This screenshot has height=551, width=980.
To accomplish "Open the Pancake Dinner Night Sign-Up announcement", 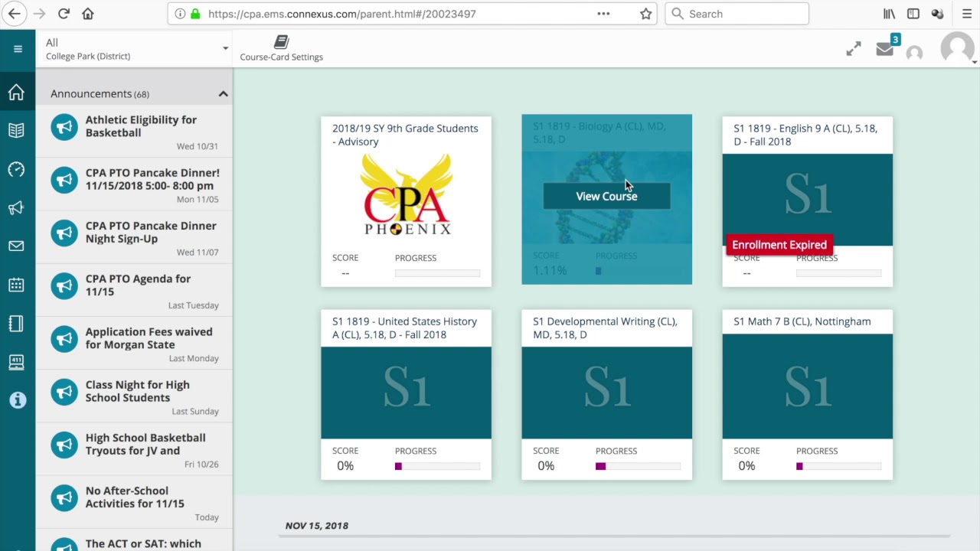I will click(x=135, y=236).
